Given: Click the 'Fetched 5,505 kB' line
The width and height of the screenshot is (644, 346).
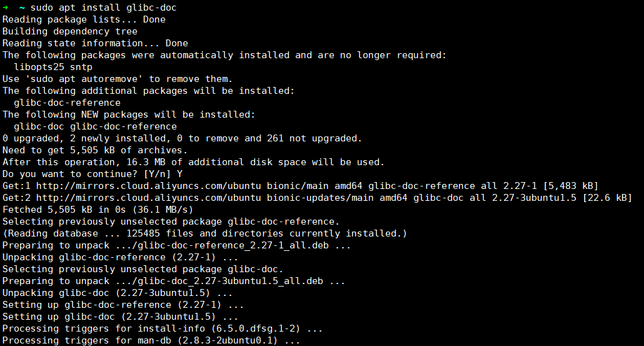Looking at the screenshot, I should (98, 210).
